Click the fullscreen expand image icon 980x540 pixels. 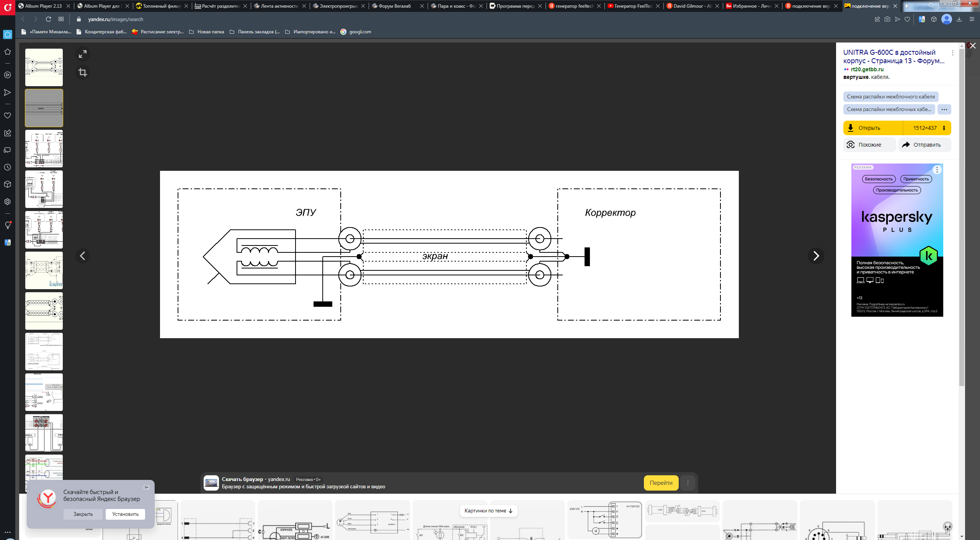coord(82,54)
